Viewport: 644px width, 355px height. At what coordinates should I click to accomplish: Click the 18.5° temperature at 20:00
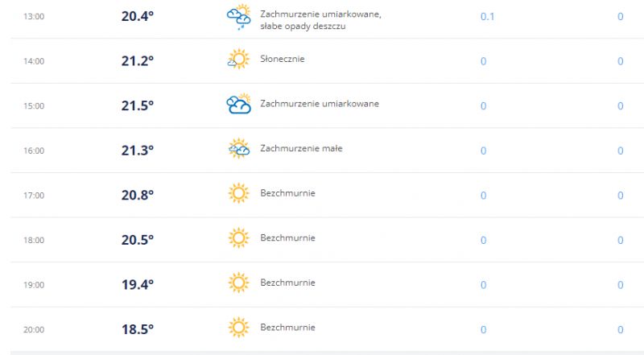point(137,329)
